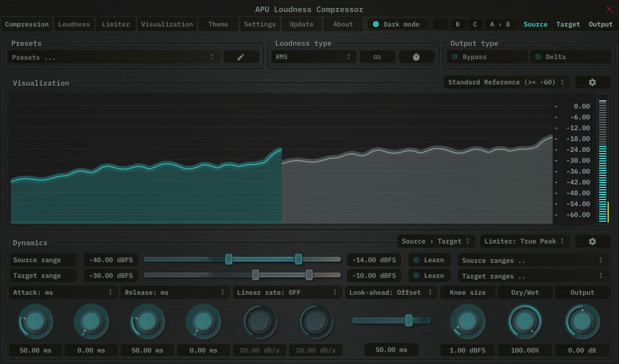
Task: Click the Look-ahead offset slider handle
Action: click(408, 320)
